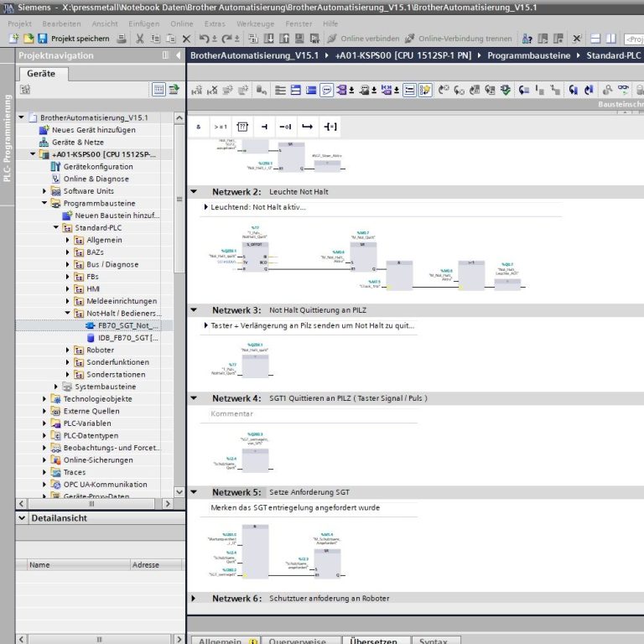644x644 pixels.
Task: Collapse the Detailansicht panel
Action: click(22, 518)
